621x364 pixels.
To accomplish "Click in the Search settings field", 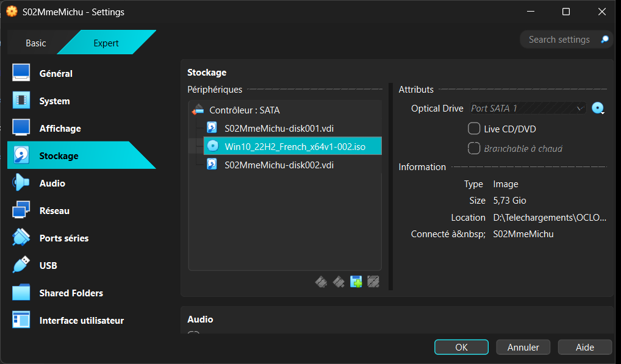I will [x=559, y=40].
